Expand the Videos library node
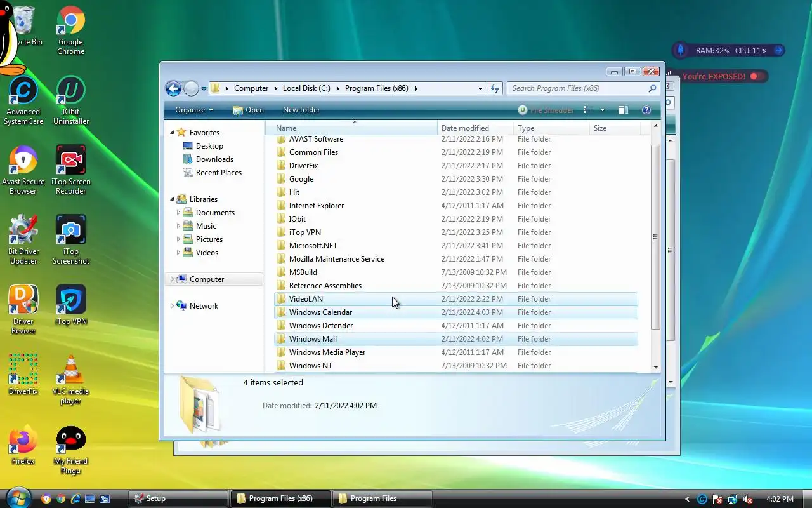 click(x=178, y=253)
